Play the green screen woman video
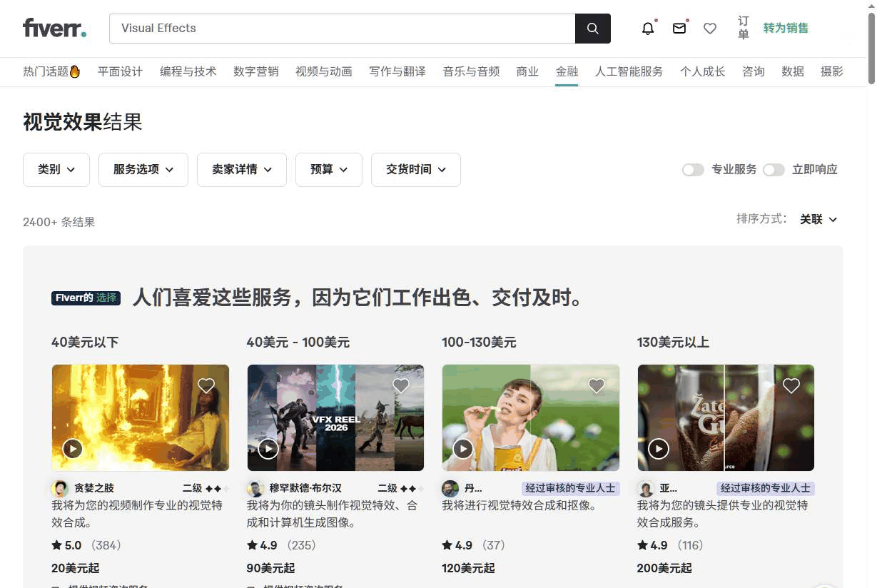Image resolution: width=877 pixels, height=588 pixels. coord(463,449)
